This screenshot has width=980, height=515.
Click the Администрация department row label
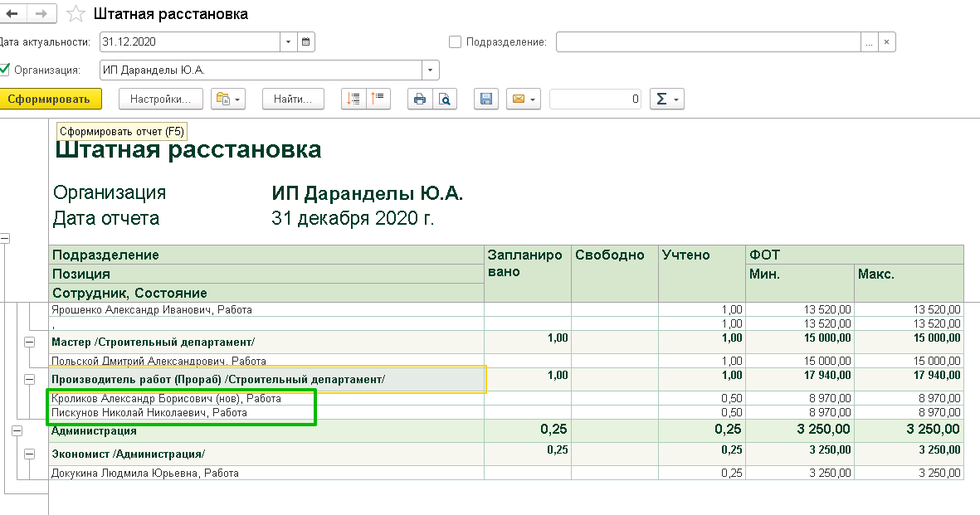point(94,430)
